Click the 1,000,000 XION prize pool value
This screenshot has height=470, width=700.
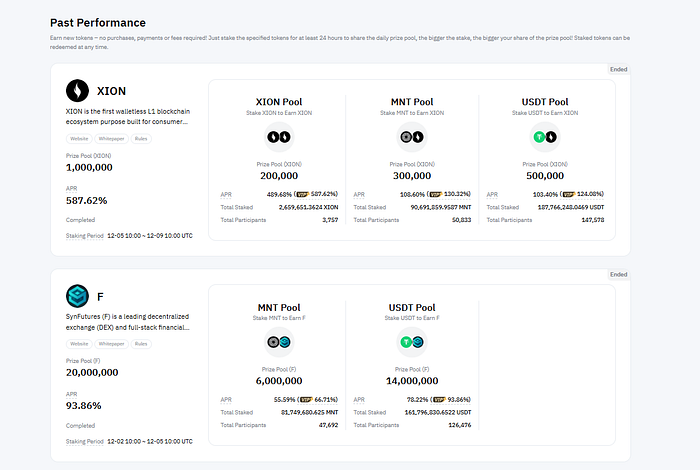89,167
